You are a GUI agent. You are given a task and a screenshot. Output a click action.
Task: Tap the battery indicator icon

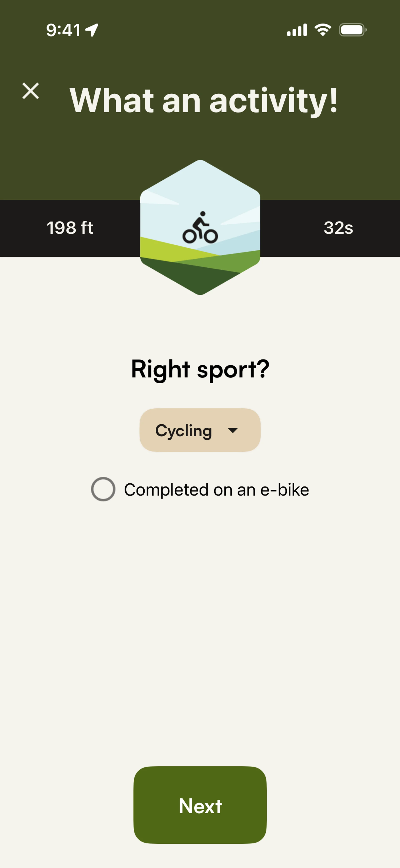click(352, 30)
